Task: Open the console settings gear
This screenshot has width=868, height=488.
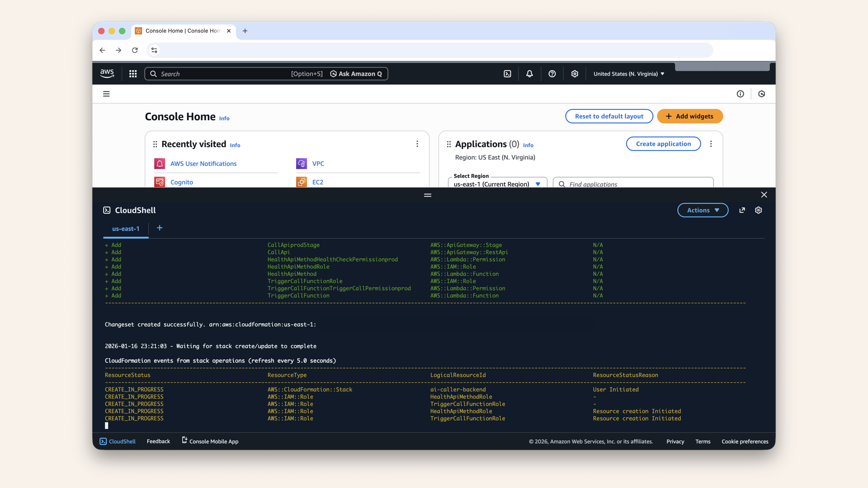Action: (x=575, y=74)
